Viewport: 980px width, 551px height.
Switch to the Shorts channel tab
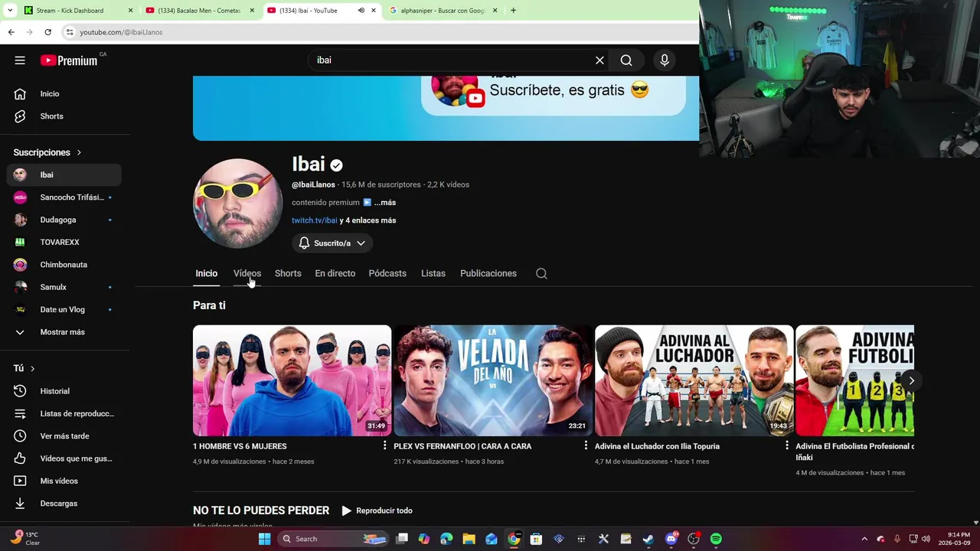(288, 273)
